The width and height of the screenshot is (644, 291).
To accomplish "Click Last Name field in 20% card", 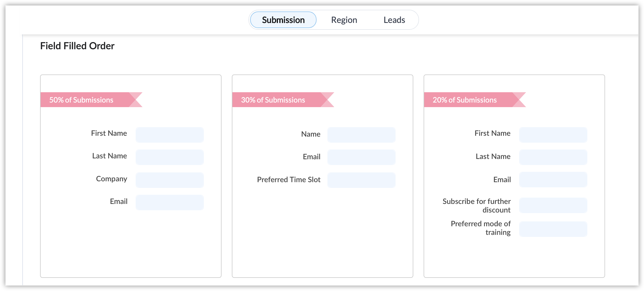I will pos(553,157).
